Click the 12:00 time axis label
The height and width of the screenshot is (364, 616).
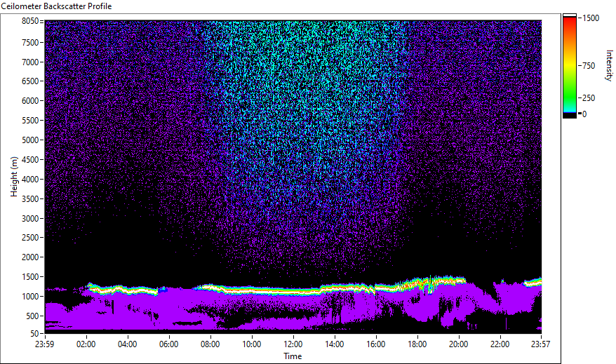coord(293,344)
